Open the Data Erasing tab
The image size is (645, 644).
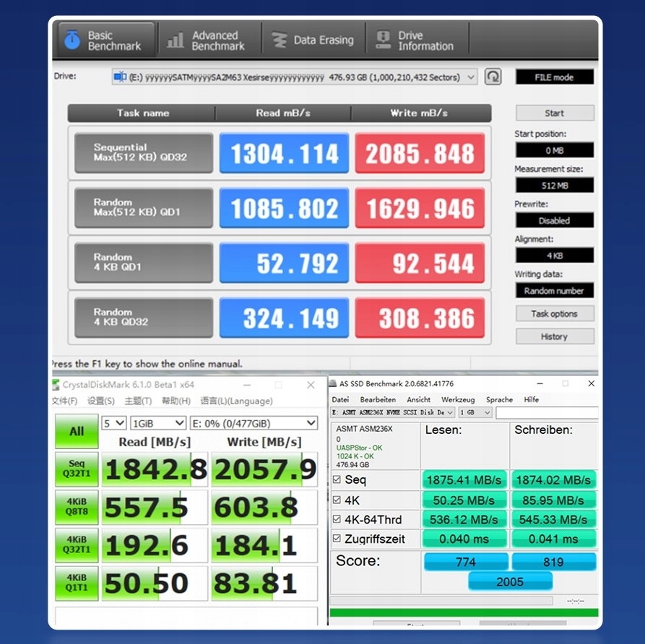click(313, 40)
